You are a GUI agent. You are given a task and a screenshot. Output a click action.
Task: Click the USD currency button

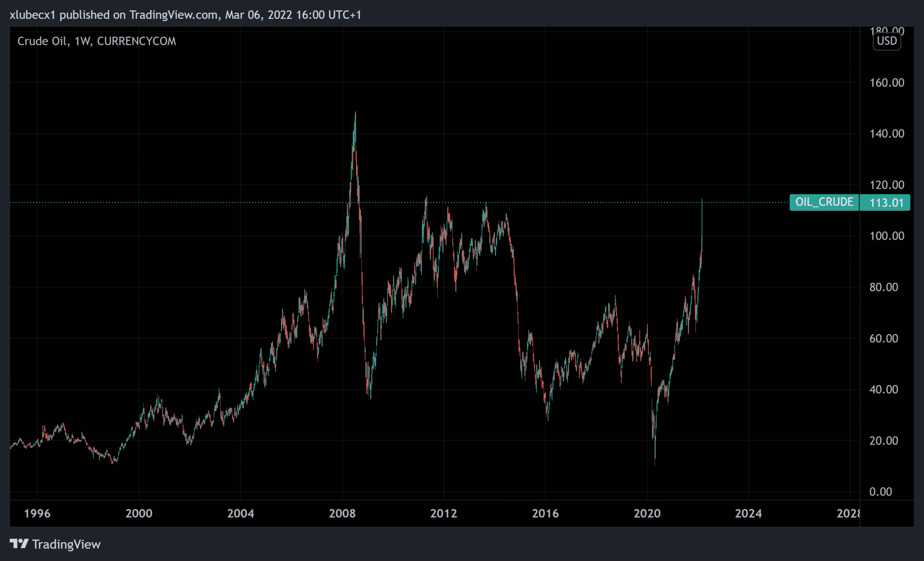(887, 41)
